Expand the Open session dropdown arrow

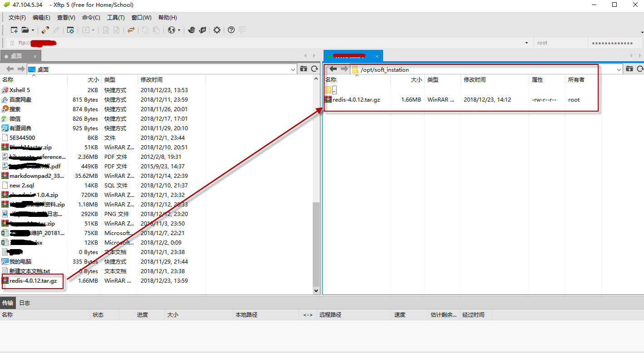[33, 30]
